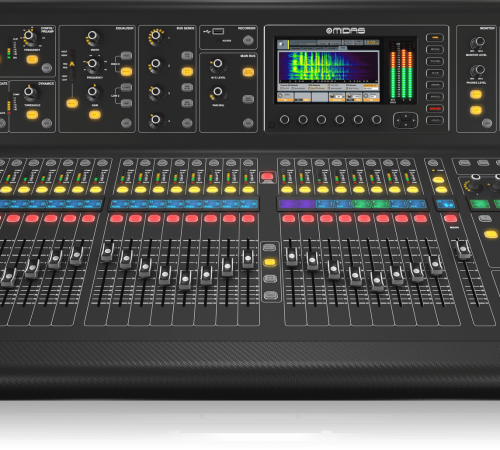Mute the first channel of the right bank
The height and width of the screenshot is (450, 500).
click(289, 219)
